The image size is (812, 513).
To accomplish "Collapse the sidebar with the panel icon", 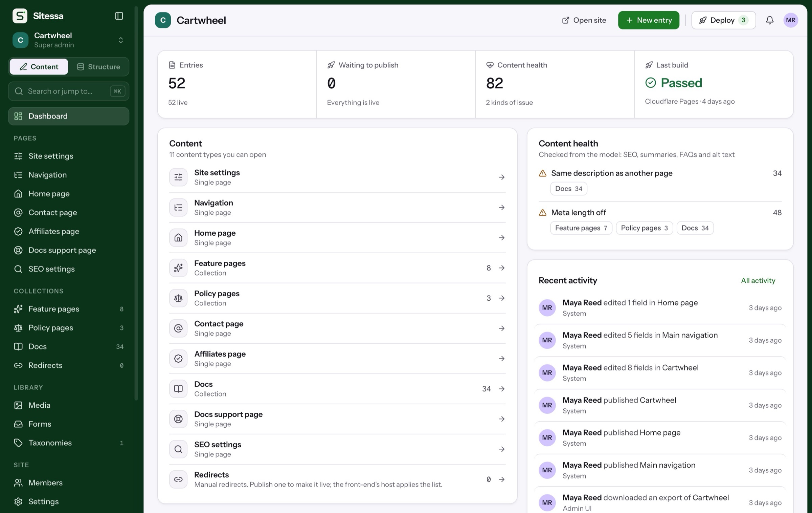I will [119, 16].
